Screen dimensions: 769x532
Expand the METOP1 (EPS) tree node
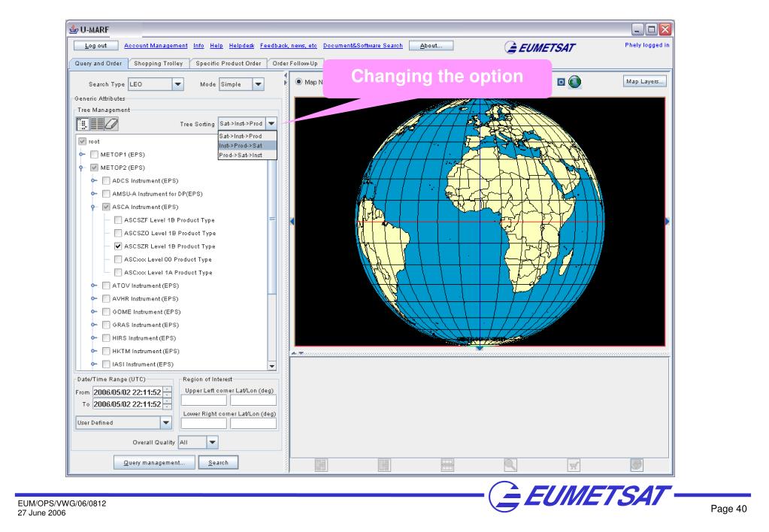coord(82,155)
